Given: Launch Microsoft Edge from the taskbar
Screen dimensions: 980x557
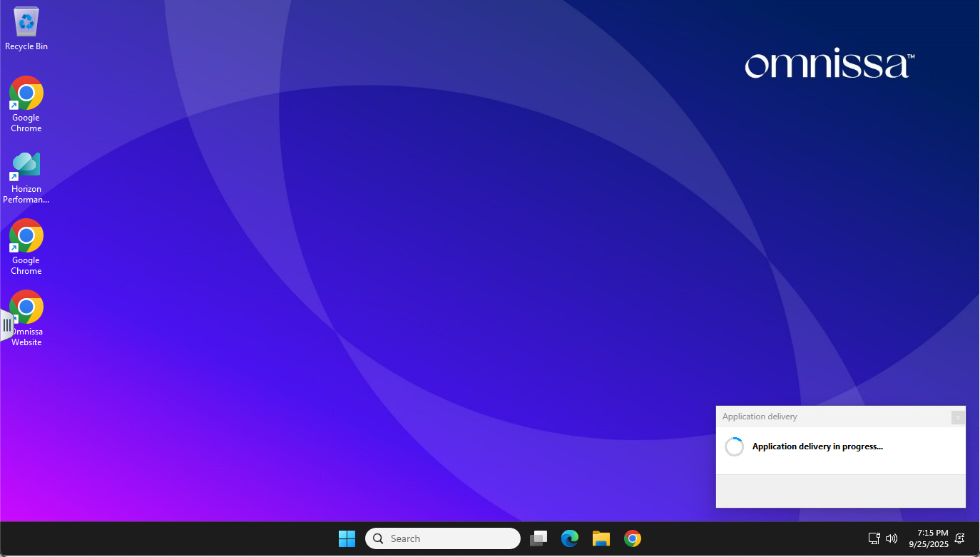Looking at the screenshot, I should coord(569,538).
